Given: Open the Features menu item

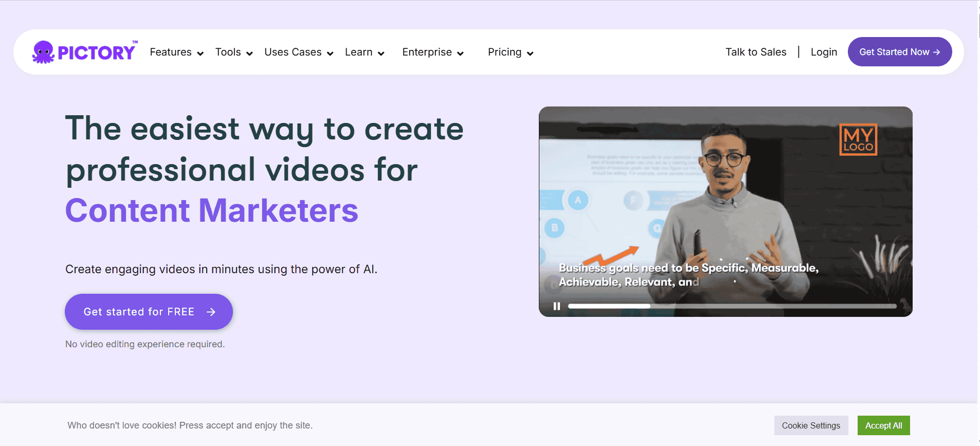Looking at the screenshot, I should click(171, 52).
